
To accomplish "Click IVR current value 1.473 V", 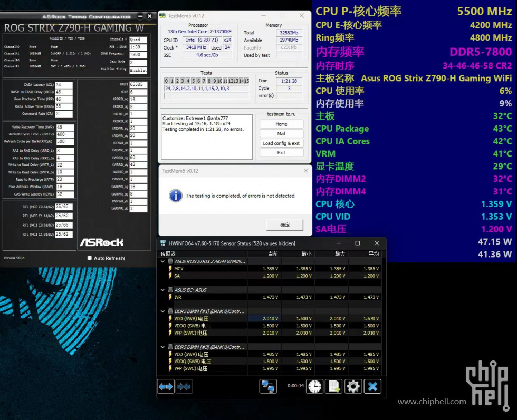I will pos(270,297).
